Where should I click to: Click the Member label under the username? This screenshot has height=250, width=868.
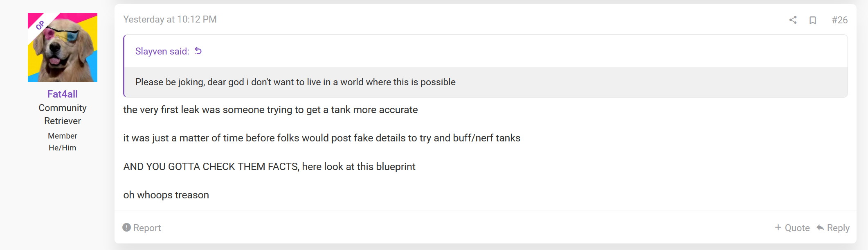point(63,136)
